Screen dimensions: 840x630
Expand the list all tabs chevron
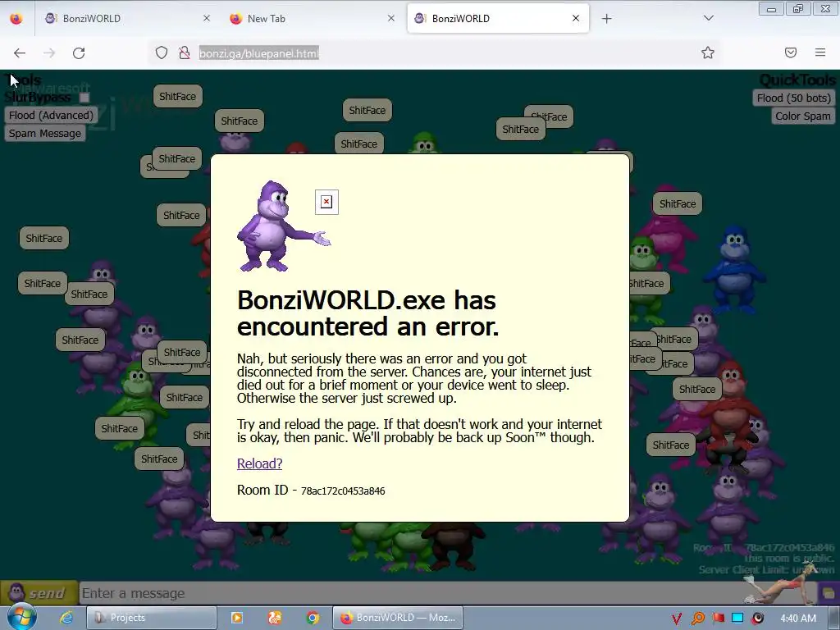coord(708,18)
